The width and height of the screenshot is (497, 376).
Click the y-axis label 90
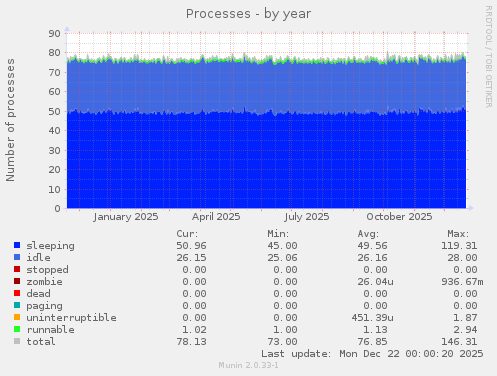[54, 33]
